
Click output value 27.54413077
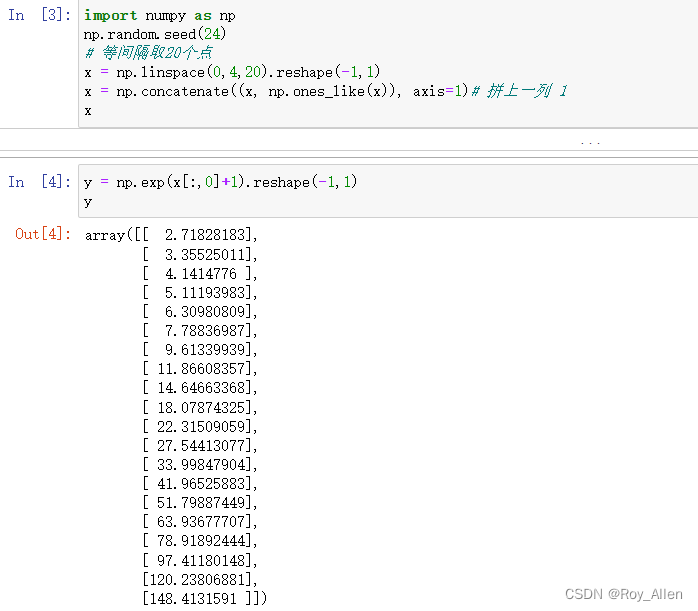pos(201,446)
